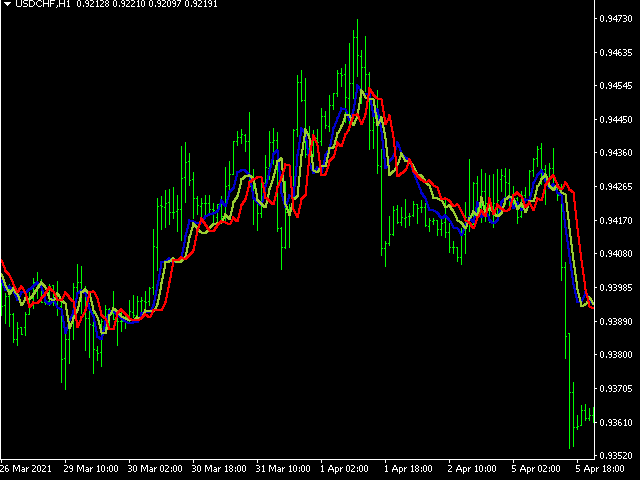Screen dimensions: 640x480
Task: Click the 5 Apr 02:00 time label
Action: click(x=536, y=469)
